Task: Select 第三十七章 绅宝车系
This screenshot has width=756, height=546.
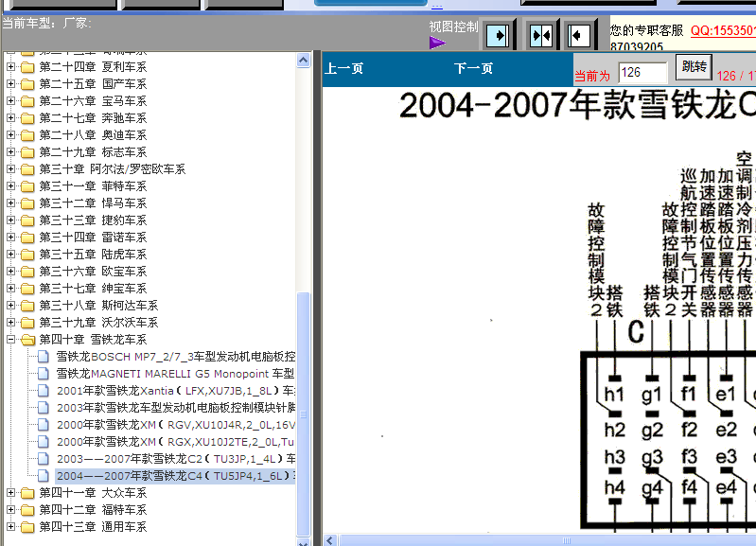Action: coord(93,289)
